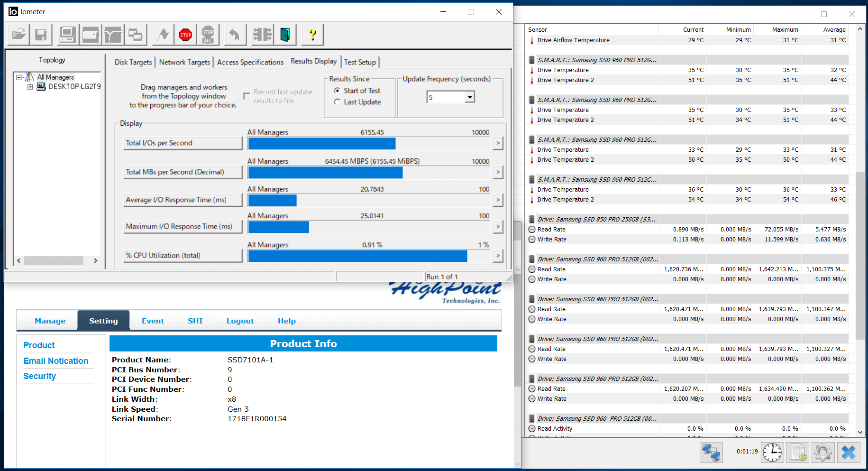Click the sensor list scroll down arrow
The image size is (868, 471).
[860, 432]
